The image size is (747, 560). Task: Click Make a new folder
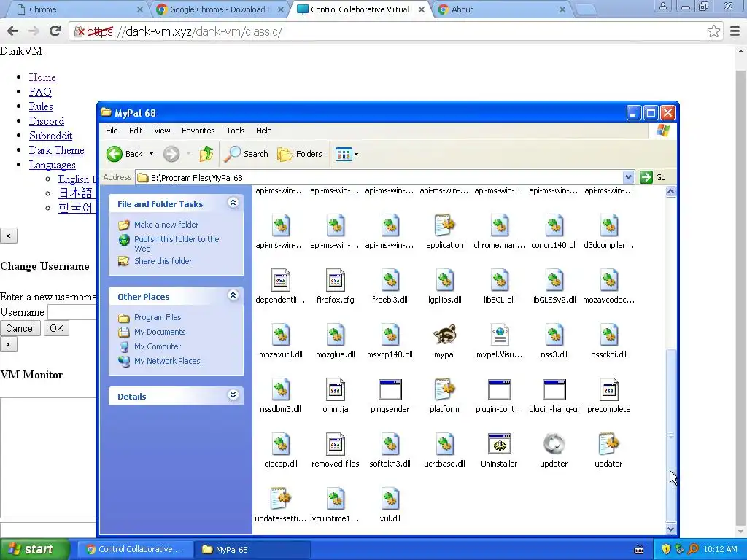166,225
